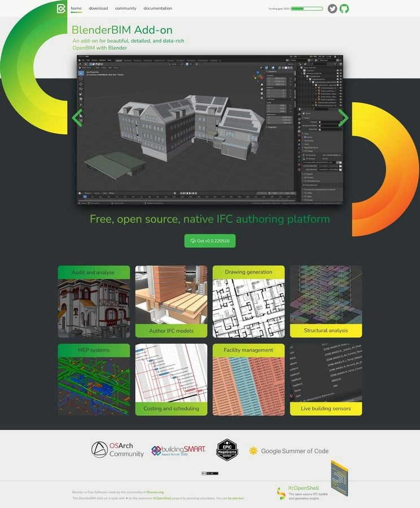The image size is (420, 508).
Task: Open the Author IFC models card
Action: (x=171, y=301)
